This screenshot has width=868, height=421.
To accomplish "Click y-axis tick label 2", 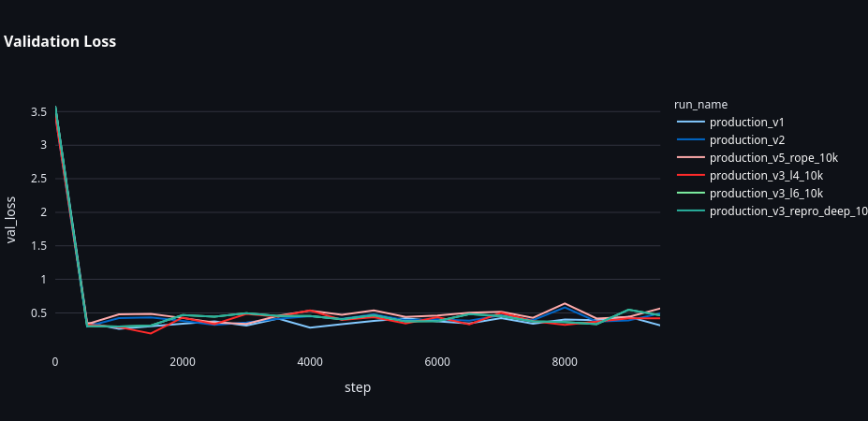I will point(42,212).
